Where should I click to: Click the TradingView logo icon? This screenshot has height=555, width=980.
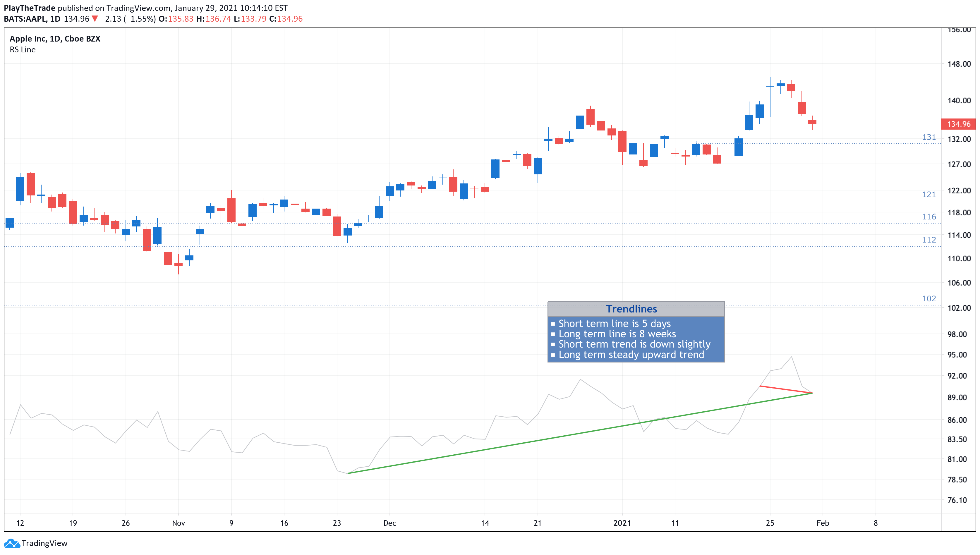(x=11, y=543)
